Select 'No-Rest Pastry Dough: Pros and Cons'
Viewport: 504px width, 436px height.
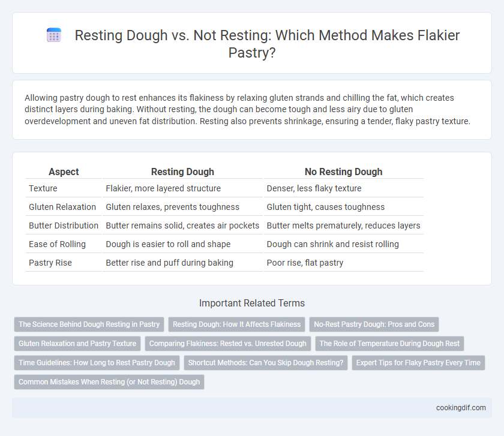(374, 324)
